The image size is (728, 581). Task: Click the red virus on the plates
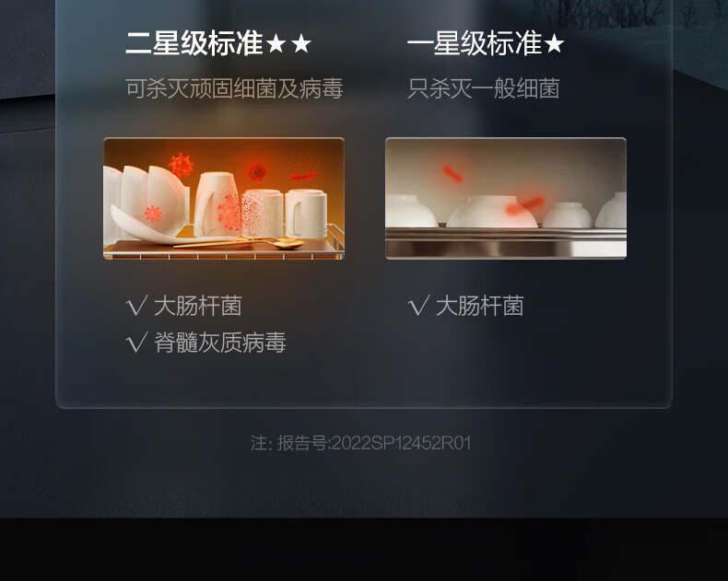click(153, 214)
